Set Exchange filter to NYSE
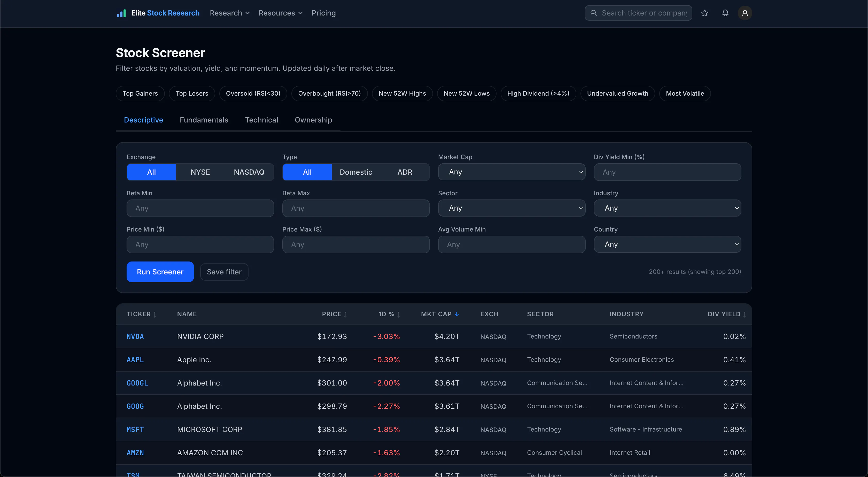The width and height of the screenshot is (868, 477). 200,172
